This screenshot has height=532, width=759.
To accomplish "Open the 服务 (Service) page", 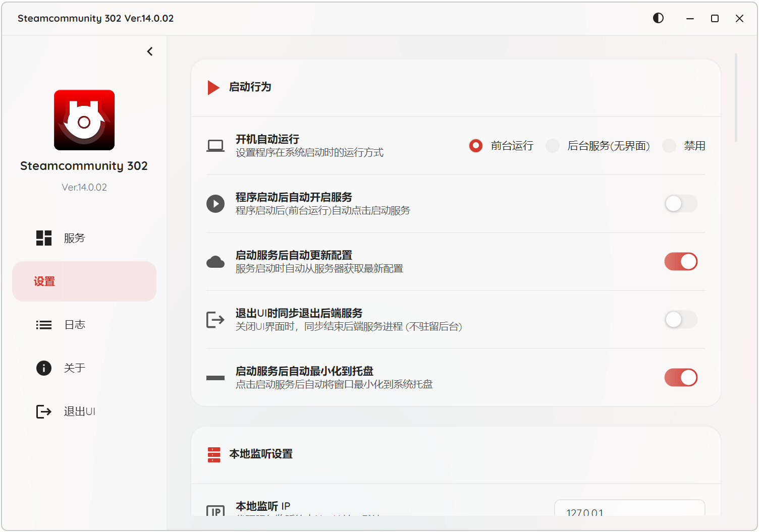I will [84, 238].
